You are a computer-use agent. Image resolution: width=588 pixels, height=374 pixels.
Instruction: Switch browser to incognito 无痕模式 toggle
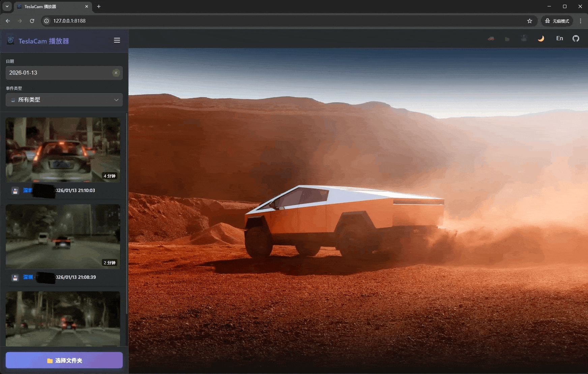pyautogui.click(x=557, y=21)
